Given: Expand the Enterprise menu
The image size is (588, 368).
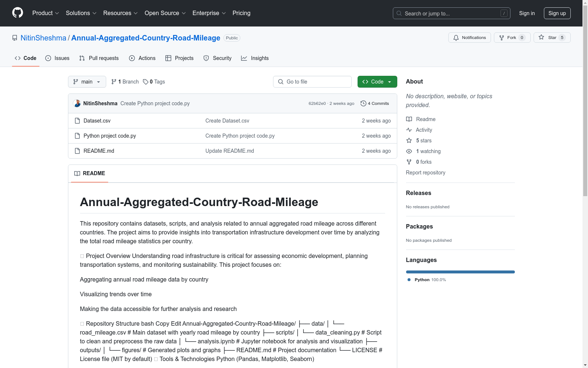Looking at the screenshot, I should [209, 13].
